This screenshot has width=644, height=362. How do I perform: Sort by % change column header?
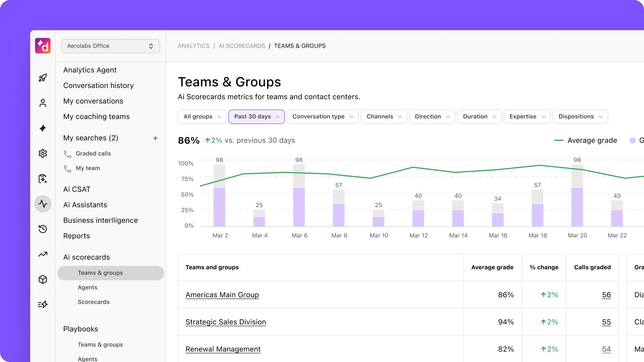[544, 267]
